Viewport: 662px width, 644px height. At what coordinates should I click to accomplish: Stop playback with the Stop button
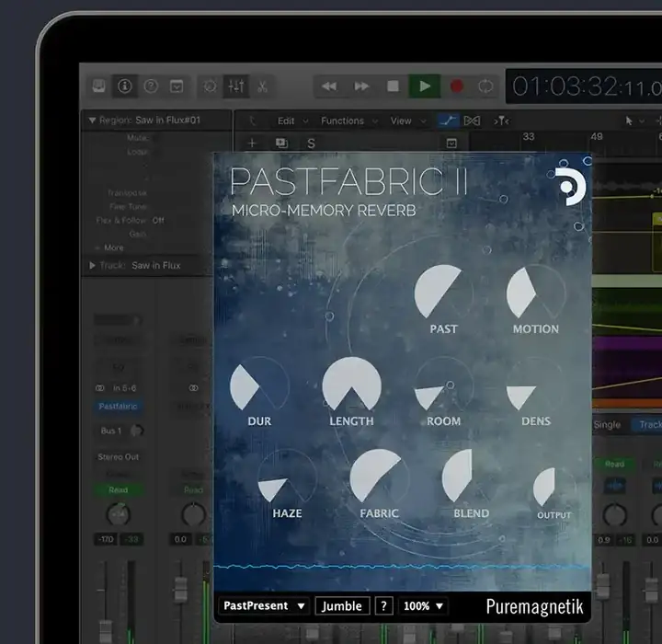coord(394,86)
